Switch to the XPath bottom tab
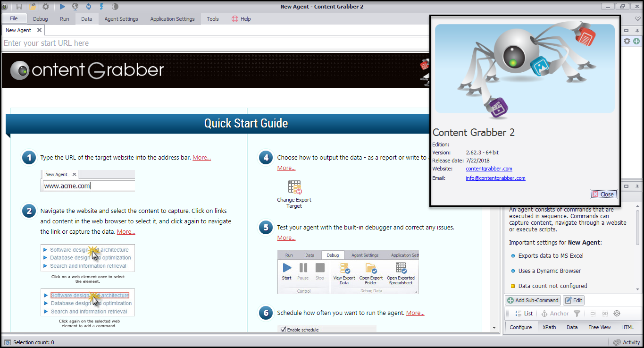The height and width of the screenshot is (348, 644). pos(549,327)
